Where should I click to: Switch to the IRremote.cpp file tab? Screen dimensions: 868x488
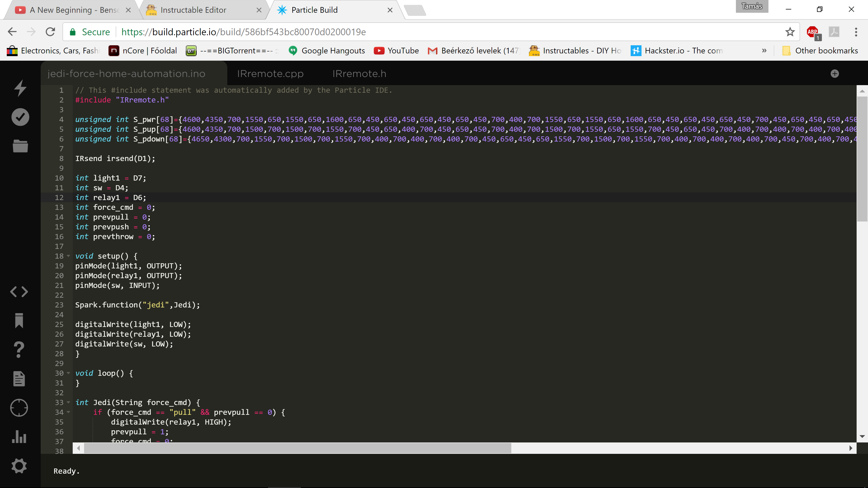point(270,74)
